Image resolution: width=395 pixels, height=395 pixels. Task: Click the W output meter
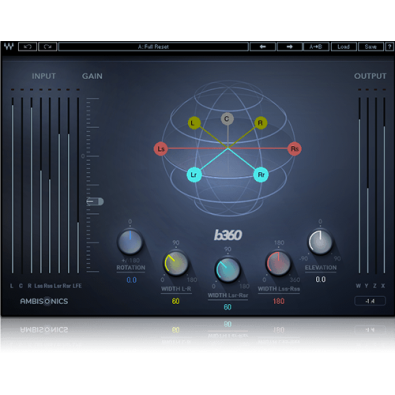pos(359,185)
